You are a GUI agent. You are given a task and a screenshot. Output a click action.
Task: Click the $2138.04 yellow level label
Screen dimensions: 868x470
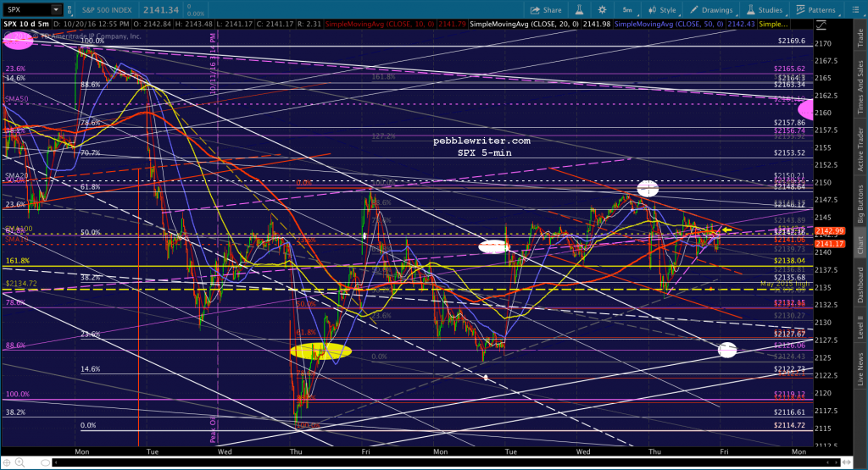point(791,261)
